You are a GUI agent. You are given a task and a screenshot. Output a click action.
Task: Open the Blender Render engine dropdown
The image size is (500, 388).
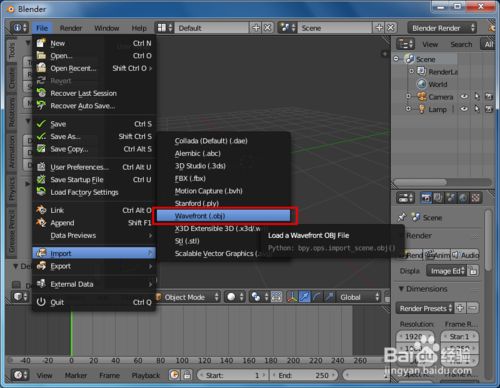tap(442, 28)
